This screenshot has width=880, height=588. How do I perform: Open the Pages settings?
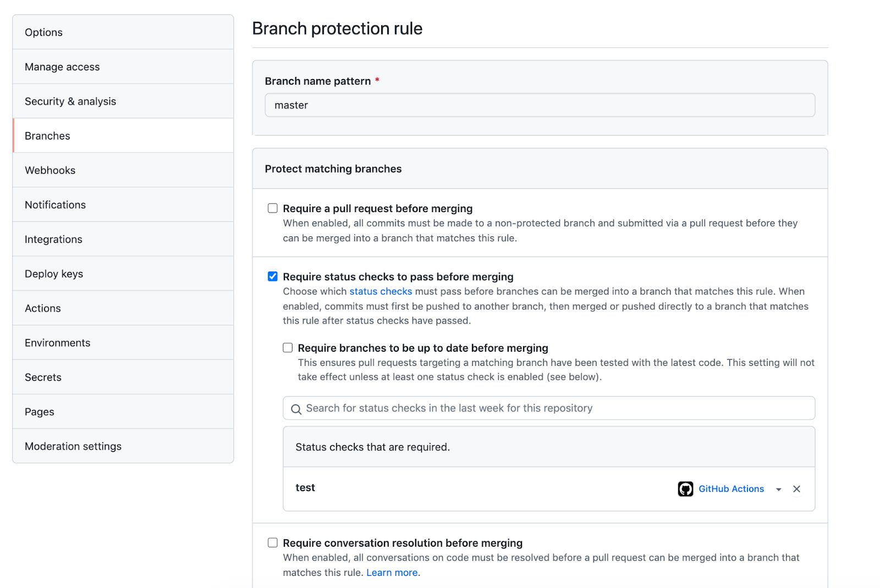point(123,412)
